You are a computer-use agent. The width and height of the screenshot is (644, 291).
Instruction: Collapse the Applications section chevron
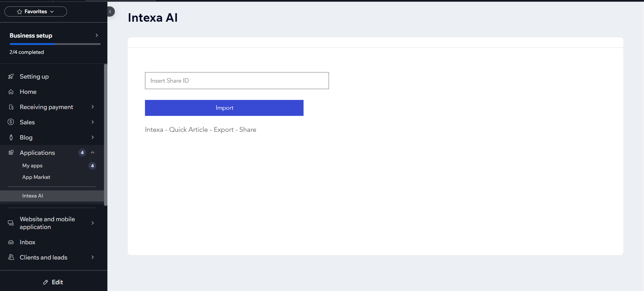[x=92, y=152]
